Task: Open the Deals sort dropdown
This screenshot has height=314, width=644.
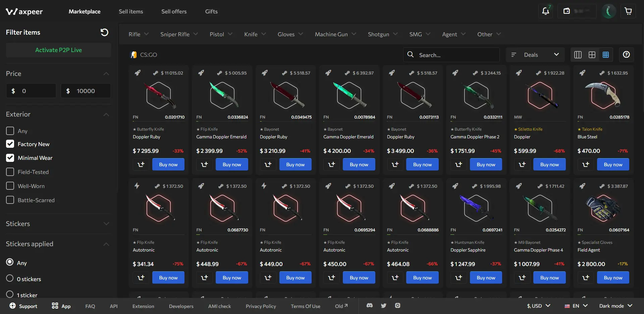Action: (x=535, y=55)
